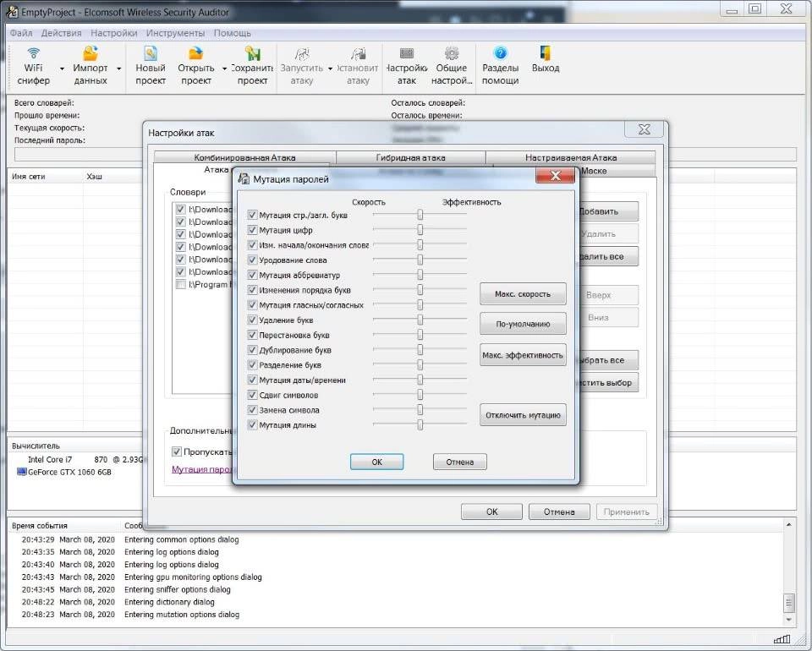812x651 pixels.
Task: Click По-умолчанию button
Action: click(523, 324)
